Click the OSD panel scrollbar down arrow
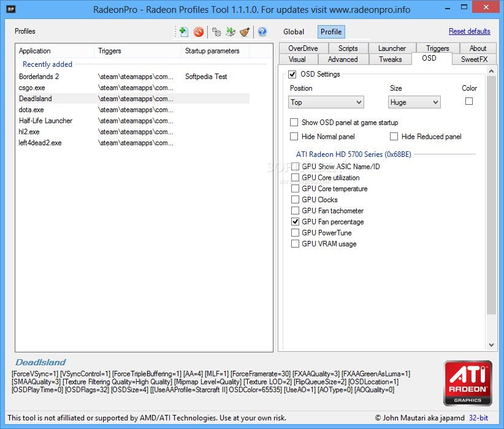Screen dimensions: 504x429 point(491,345)
